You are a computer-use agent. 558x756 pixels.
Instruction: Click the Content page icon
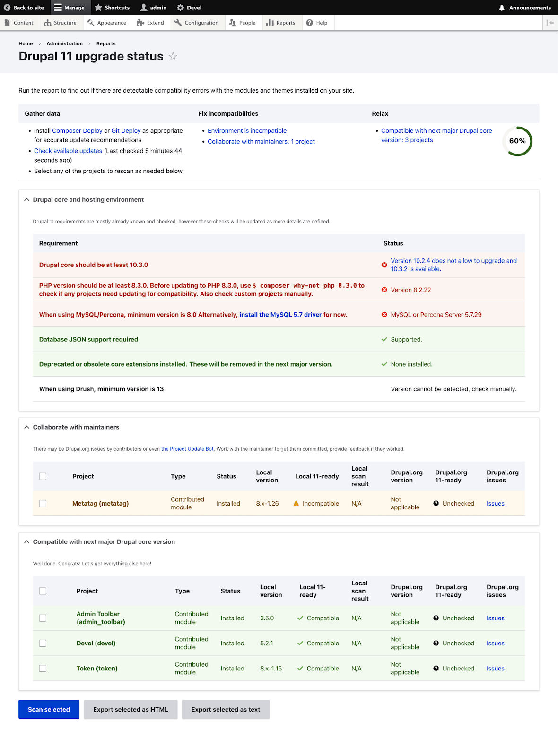pos(7,23)
